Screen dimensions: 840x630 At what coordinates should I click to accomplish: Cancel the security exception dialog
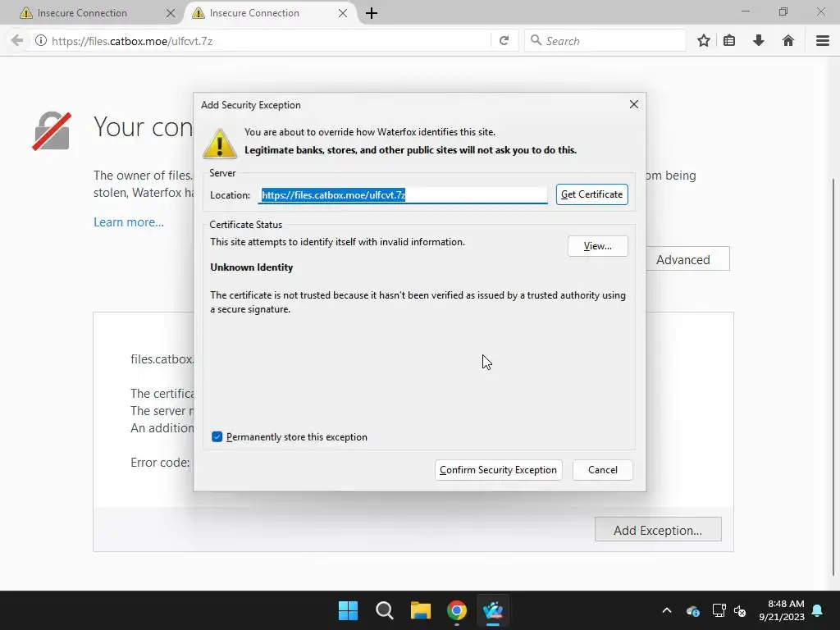[x=603, y=470]
